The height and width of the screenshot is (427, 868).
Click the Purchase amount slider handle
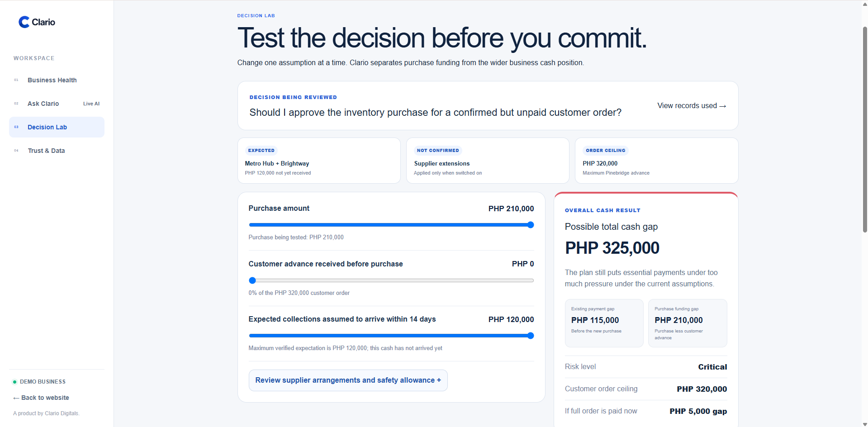[x=531, y=225]
